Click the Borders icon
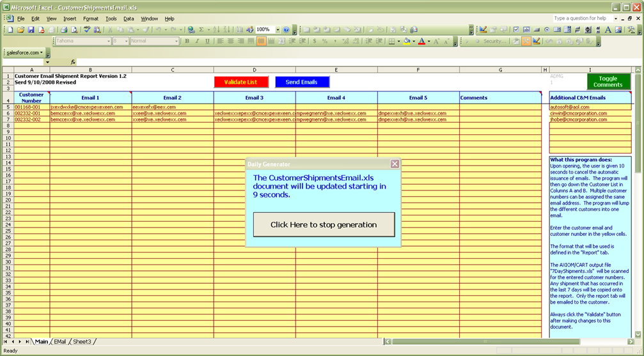This screenshot has width=644, height=356. (392, 41)
